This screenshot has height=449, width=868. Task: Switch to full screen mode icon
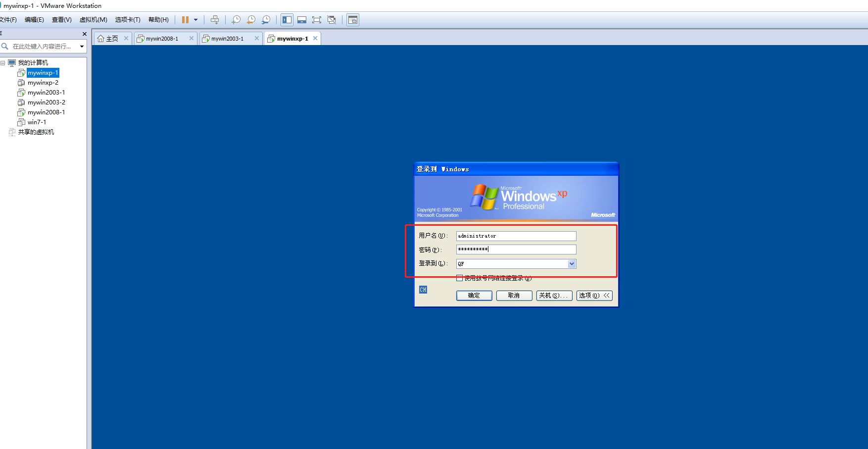click(x=317, y=20)
